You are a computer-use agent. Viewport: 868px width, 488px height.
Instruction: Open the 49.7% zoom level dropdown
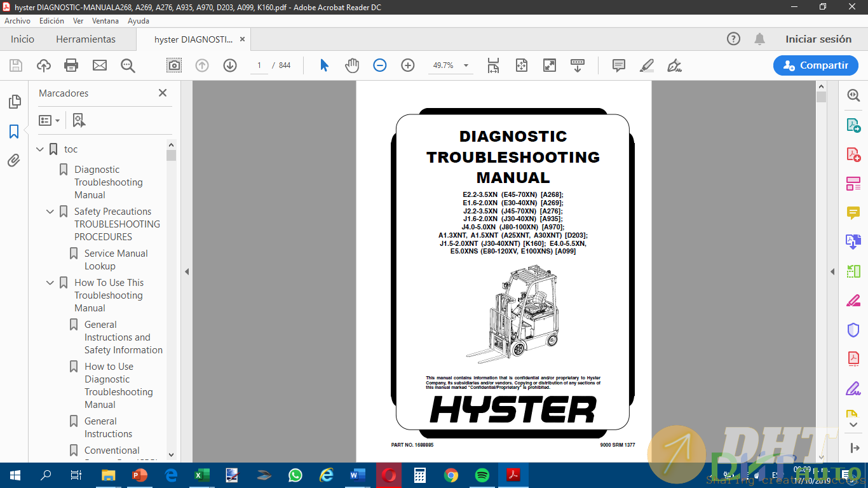click(466, 65)
